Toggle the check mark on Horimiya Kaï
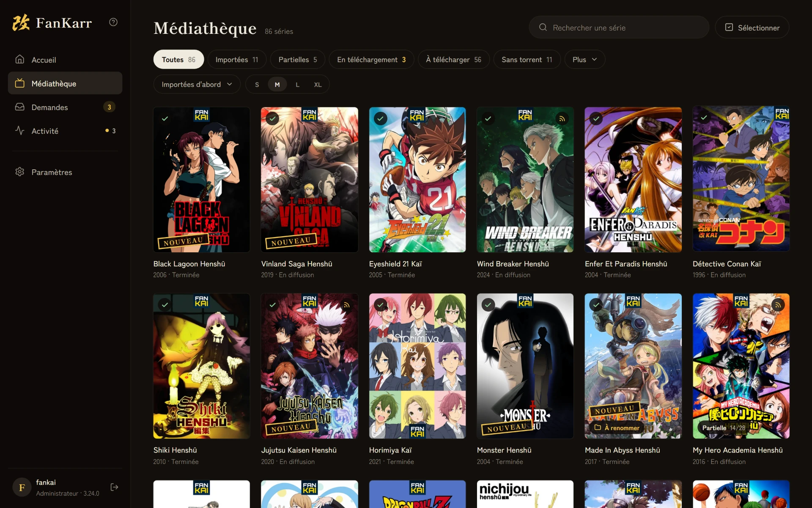The image size is (812, 508). tap(381, 305)
